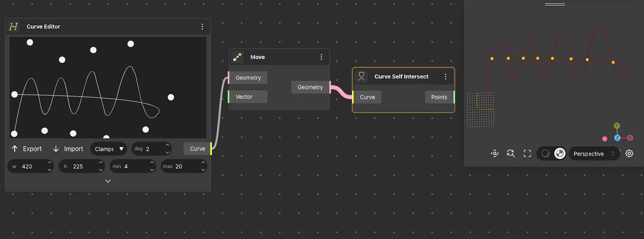Switch to solid dark shading mode
Image resolution: width=644 pixels, height=239 pixels.
point(545,153)
